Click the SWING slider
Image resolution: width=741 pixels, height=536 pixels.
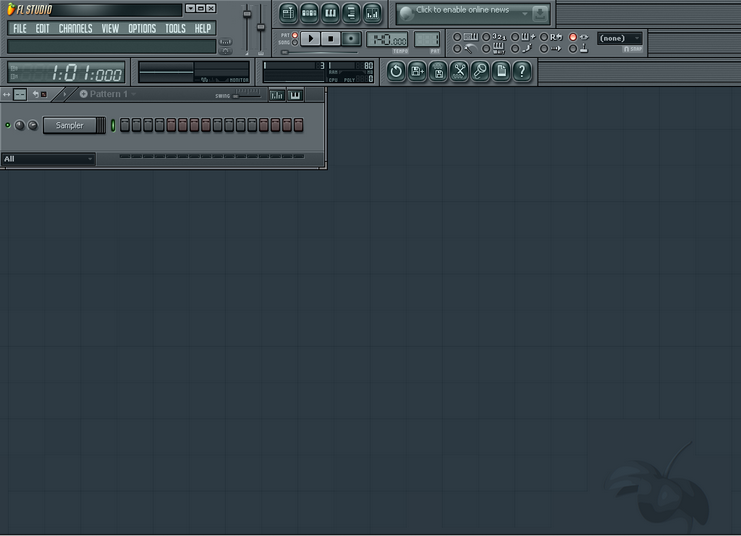tap(247, 96)
